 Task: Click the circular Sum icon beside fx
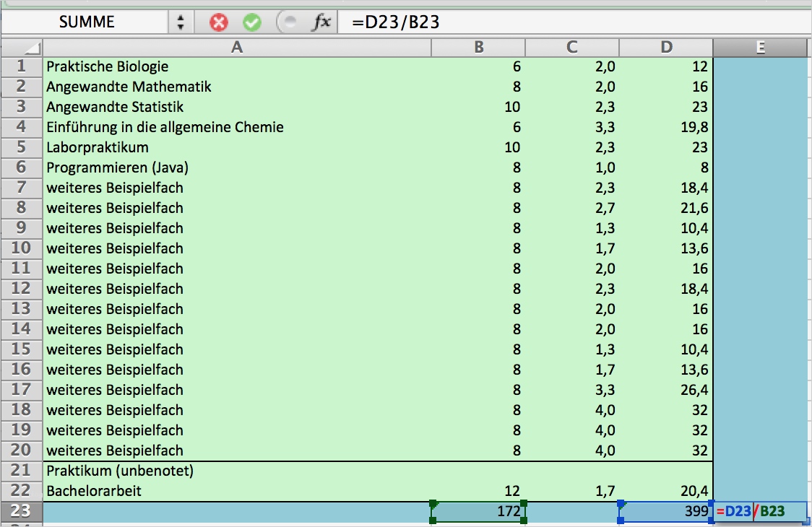click(288, 22)
